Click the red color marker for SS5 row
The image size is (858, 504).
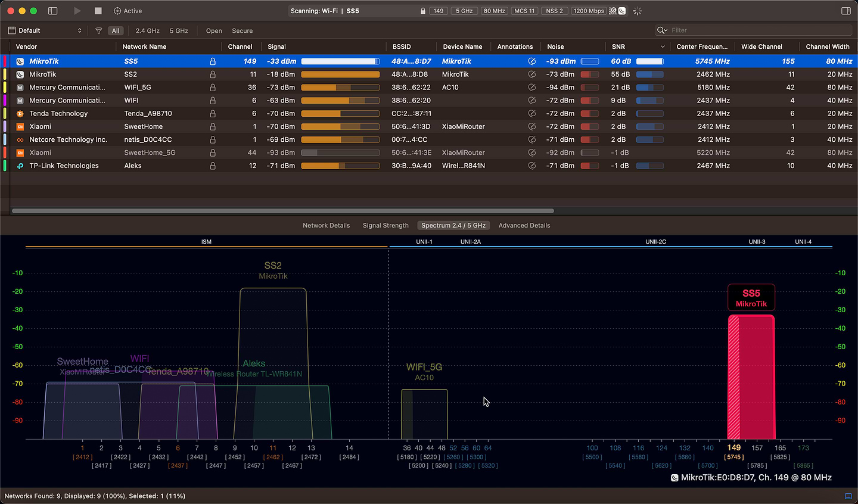click(5, 61)
